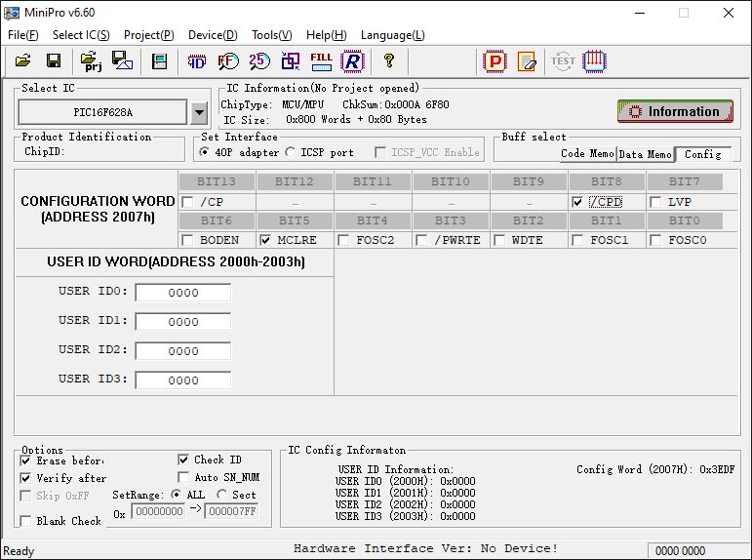The height and width of the screenshot is (560, 752).
Task: Select the 40P adapter radio button
Action: point(205,152)
